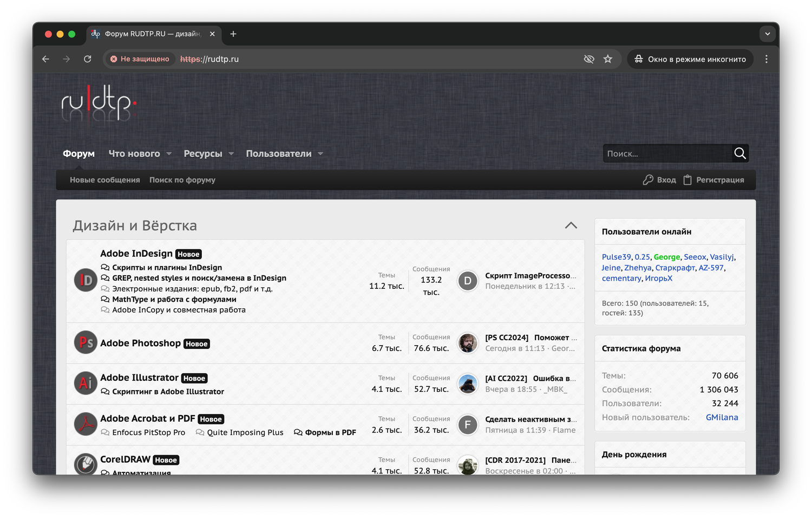Open the Adobe Photoshop forum title

pyautogui.click(x=140, y=343)
